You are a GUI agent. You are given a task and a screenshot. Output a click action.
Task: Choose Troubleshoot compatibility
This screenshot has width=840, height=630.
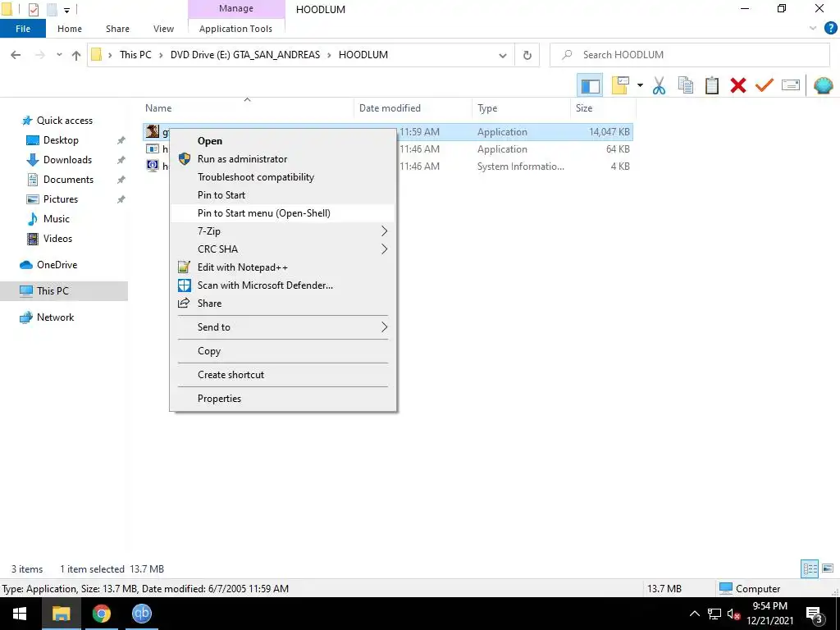coord(282,177)
